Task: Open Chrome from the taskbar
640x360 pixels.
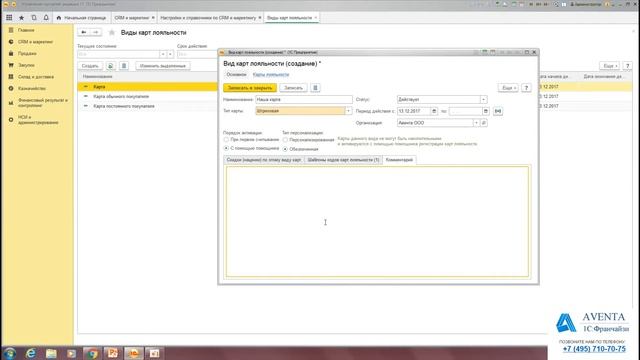Action: coord(92,353)
